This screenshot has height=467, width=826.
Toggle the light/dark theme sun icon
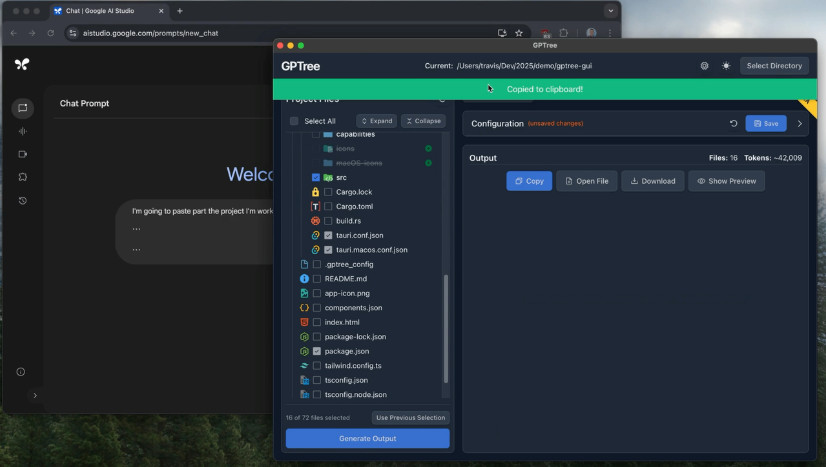[x=726, y=66]
